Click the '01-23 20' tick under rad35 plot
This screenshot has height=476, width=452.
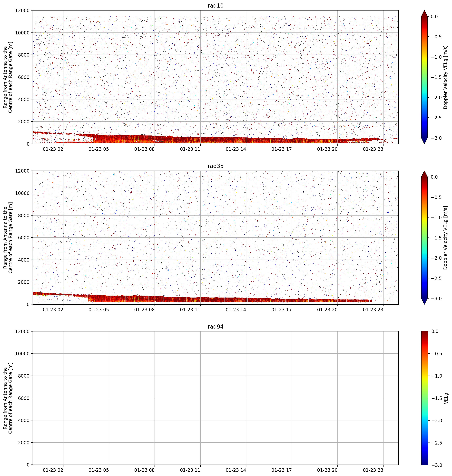click(x=327, y=310)
